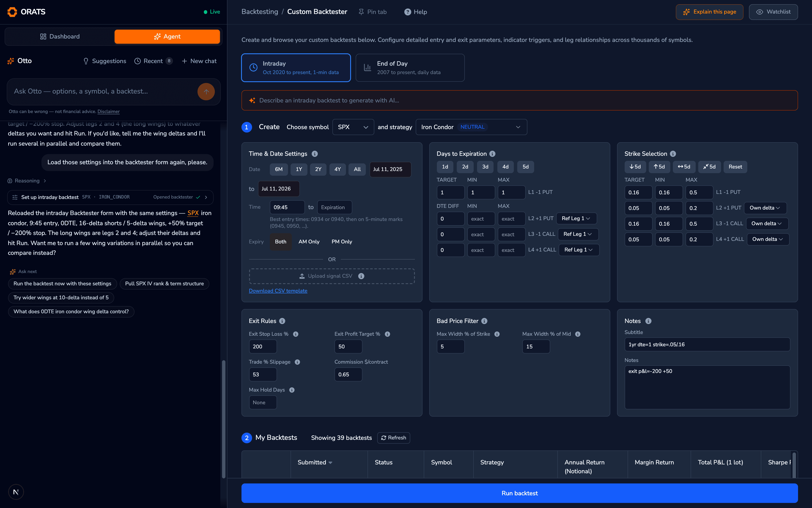Image resolution: width=812 pixels, height=508 pixels.
Task: Switch to the Agent tab
Action: (167, 36)
